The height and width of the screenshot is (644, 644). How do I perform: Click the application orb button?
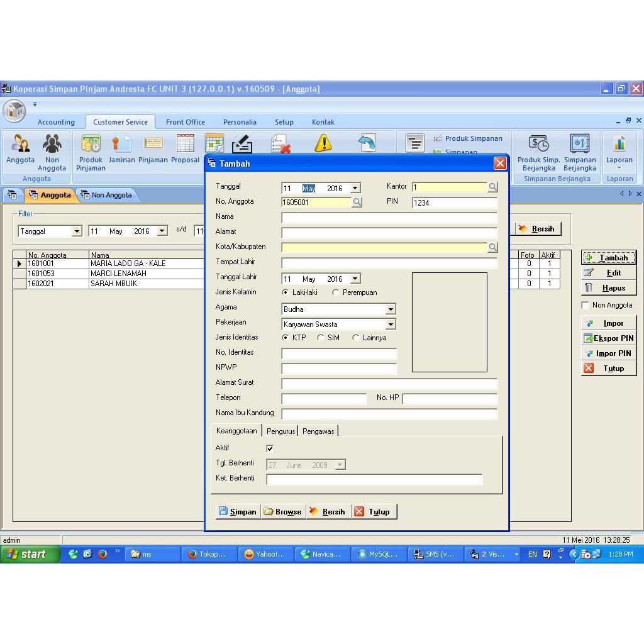click(x=14, y=111)
